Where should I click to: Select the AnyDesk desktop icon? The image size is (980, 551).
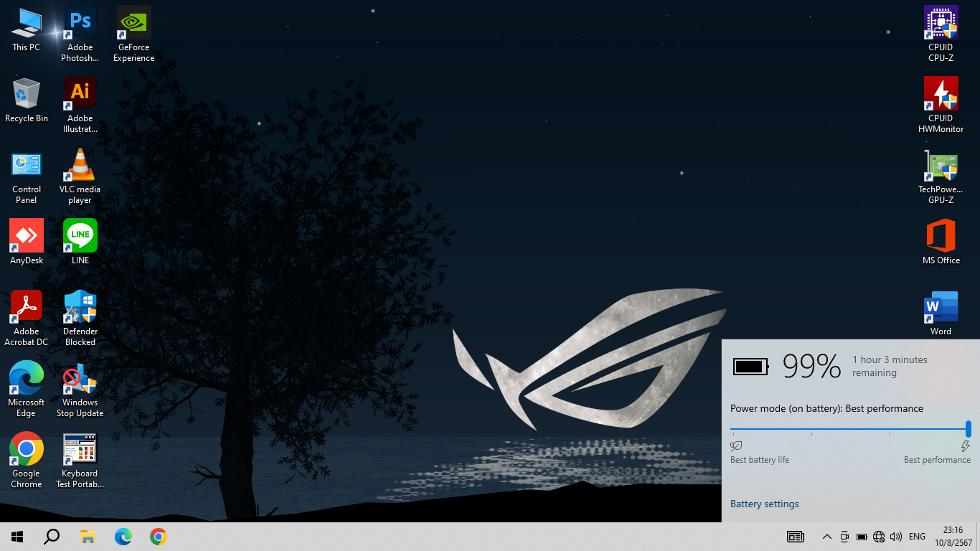pyautogui.click(x=27, y=242)
